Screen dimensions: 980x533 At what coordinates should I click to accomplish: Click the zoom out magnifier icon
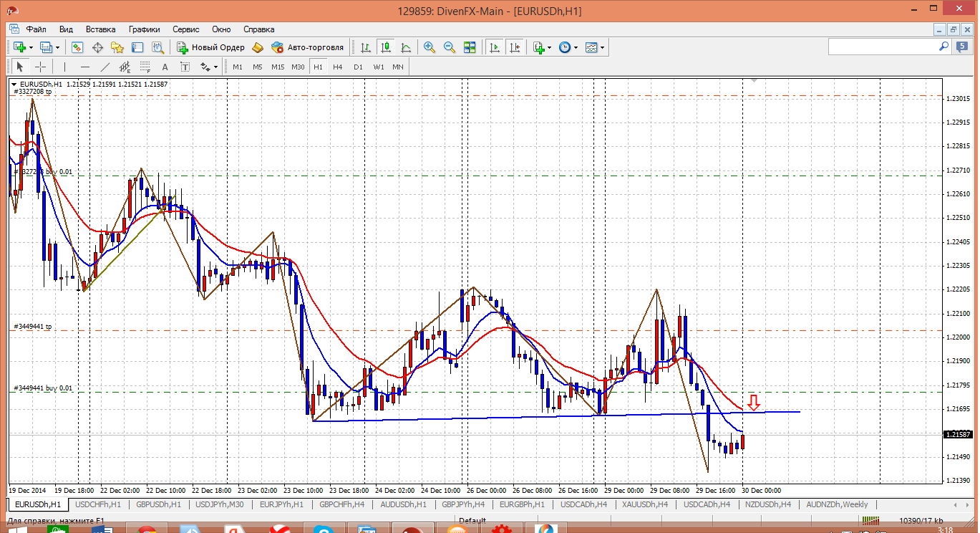point(450,47)
